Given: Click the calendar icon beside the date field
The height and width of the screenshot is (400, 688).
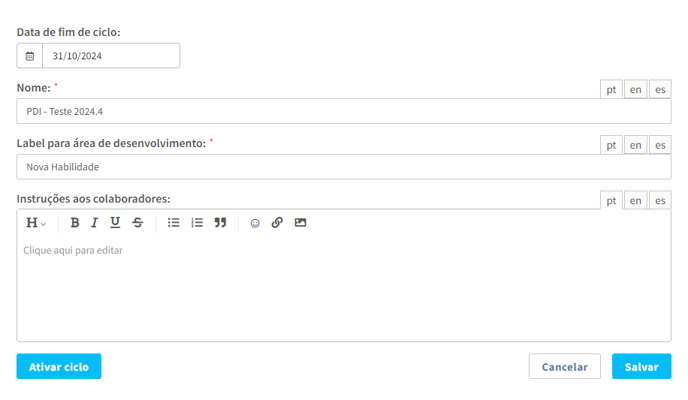Looking at the screenshot, I should 29,56.
